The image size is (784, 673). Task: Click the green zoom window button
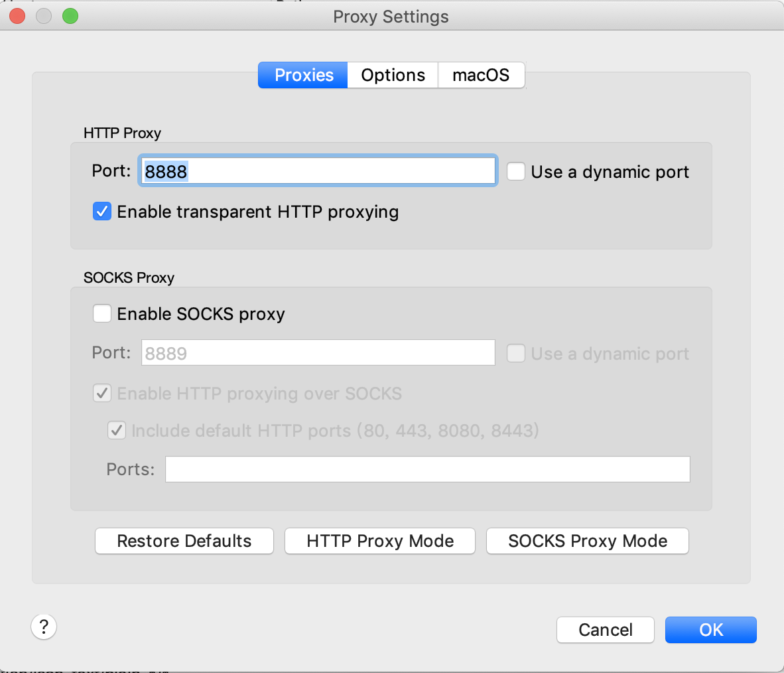point(70,16)
